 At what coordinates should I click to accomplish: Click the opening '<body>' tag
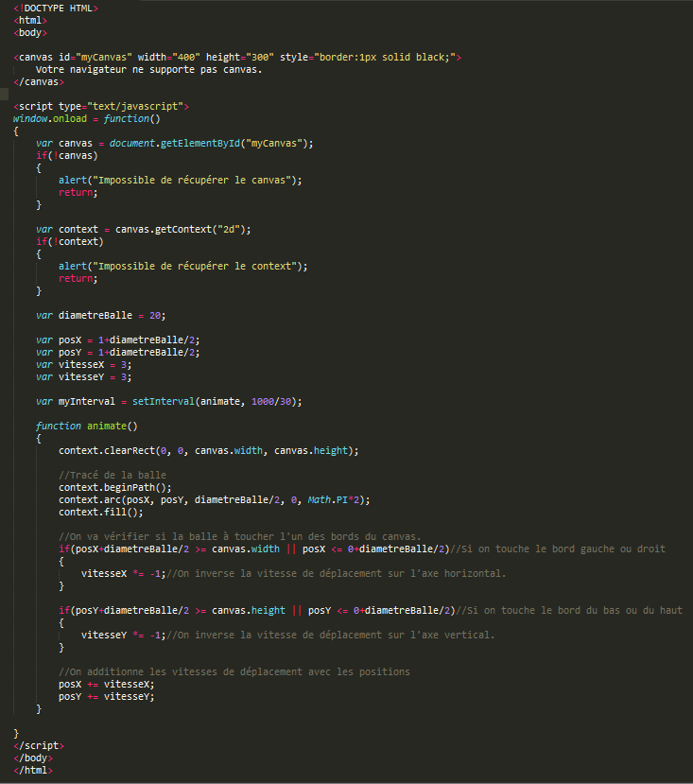[30, 33]
